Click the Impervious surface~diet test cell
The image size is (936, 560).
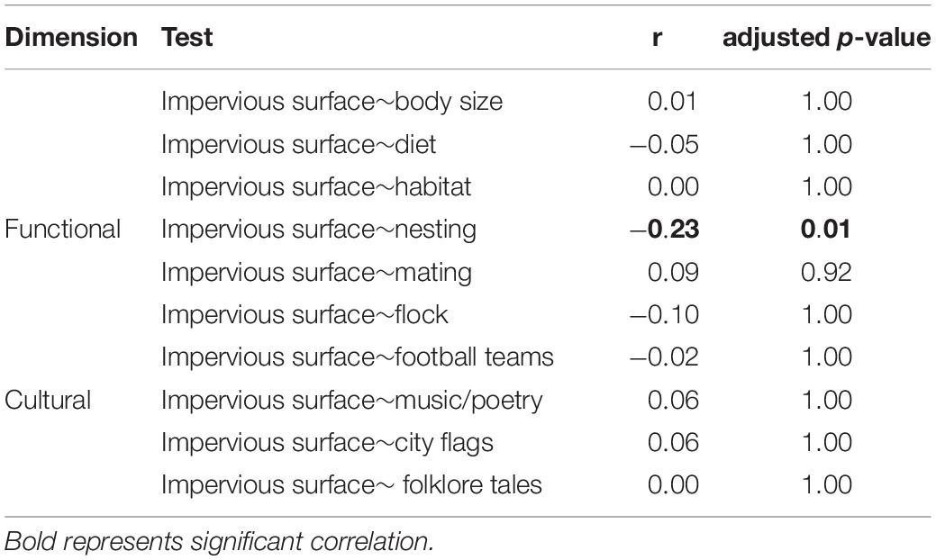(x=298, y=144)
